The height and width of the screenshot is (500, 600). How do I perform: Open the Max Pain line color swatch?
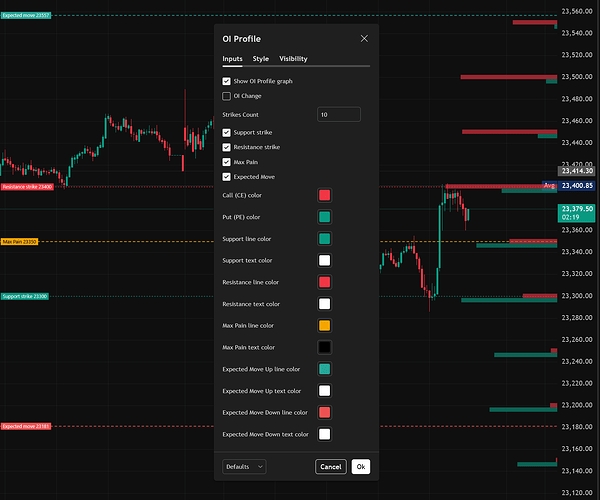(x=324, y=326)
